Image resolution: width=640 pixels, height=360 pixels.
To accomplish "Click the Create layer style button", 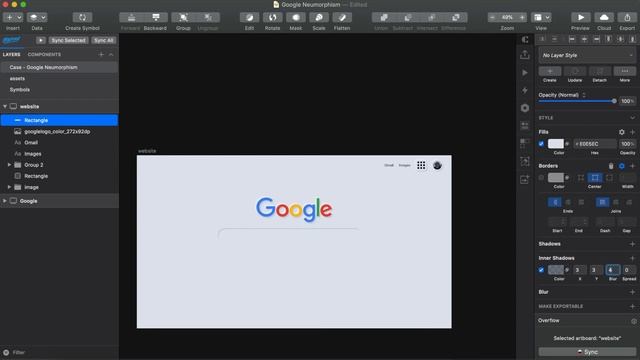I will [x=550, y=71].
